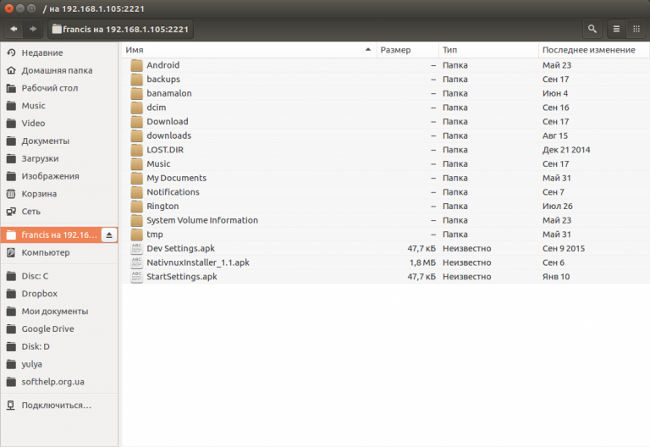Select the Rington folder icon

(x=136, y=206)
